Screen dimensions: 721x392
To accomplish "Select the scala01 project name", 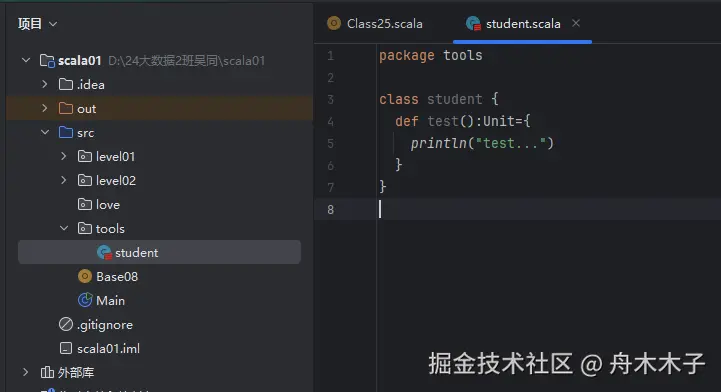I will [80, 61].
